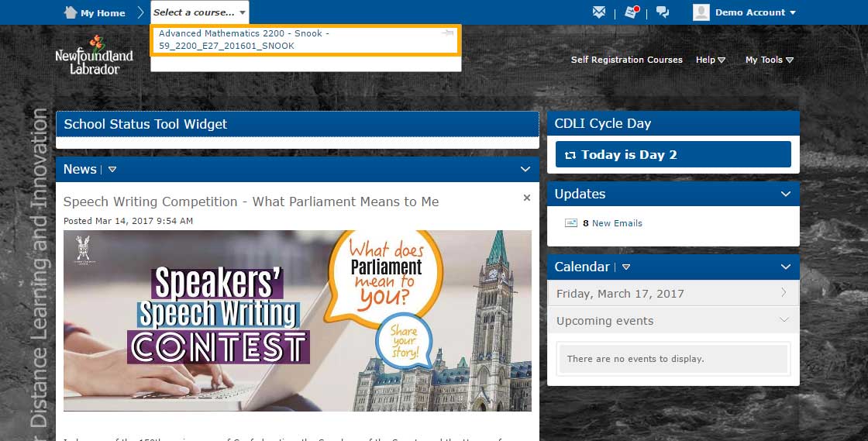The width and height of the screenshot is (868, 441).
Task: Click the Calendar widget title
Action: click(582, 267)
